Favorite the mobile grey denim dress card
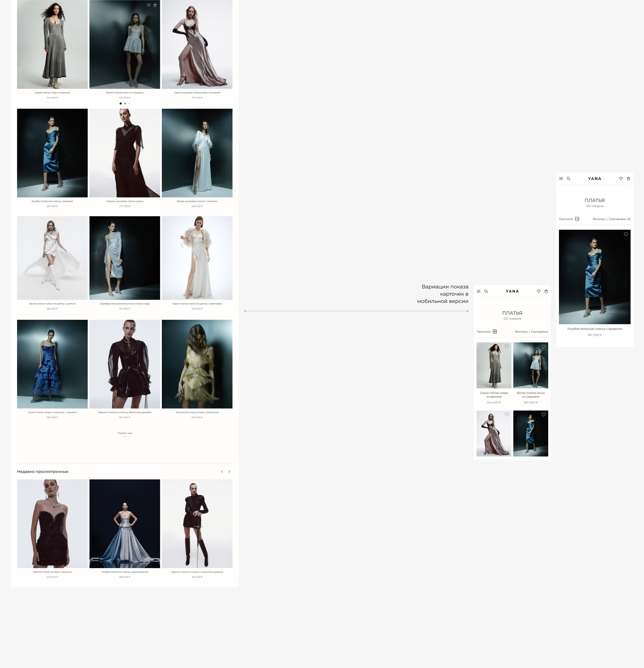Viewport: 644px width, 668px height. (x=507, y=347)
